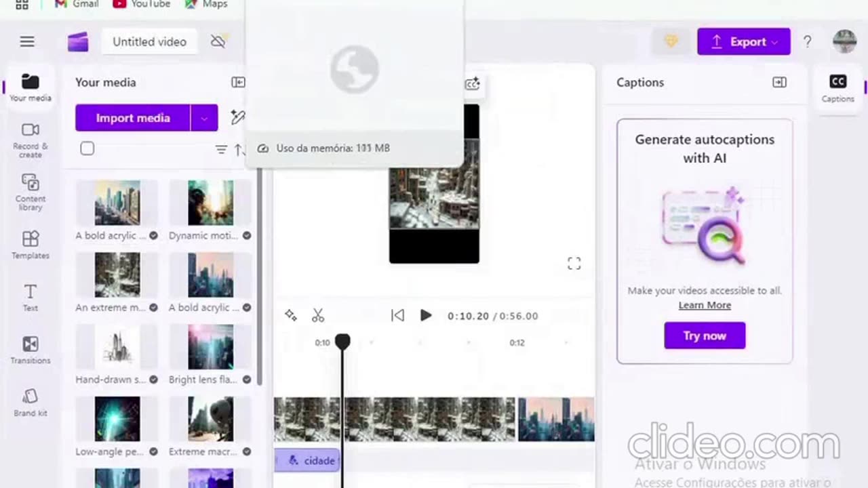Play the video preview
Image resolution: width=868 pixels, height=488 pixels.
[425, 315]
